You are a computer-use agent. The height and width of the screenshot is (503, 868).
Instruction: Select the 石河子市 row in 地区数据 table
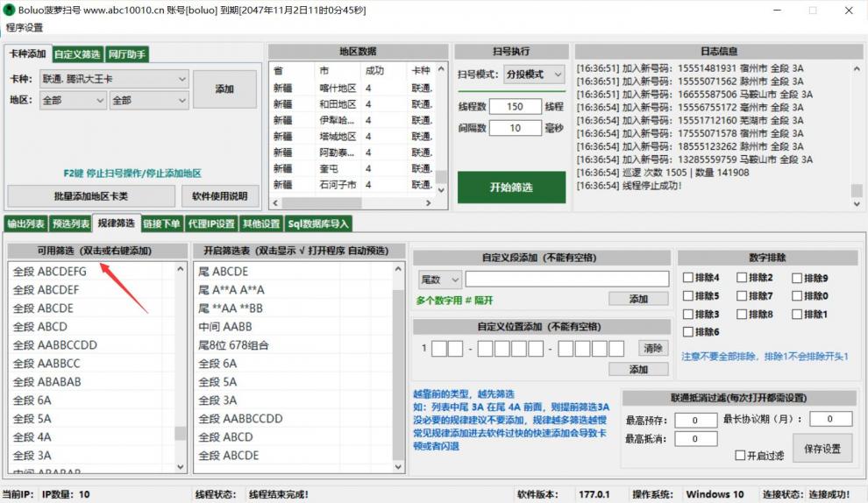click(352, 184)
